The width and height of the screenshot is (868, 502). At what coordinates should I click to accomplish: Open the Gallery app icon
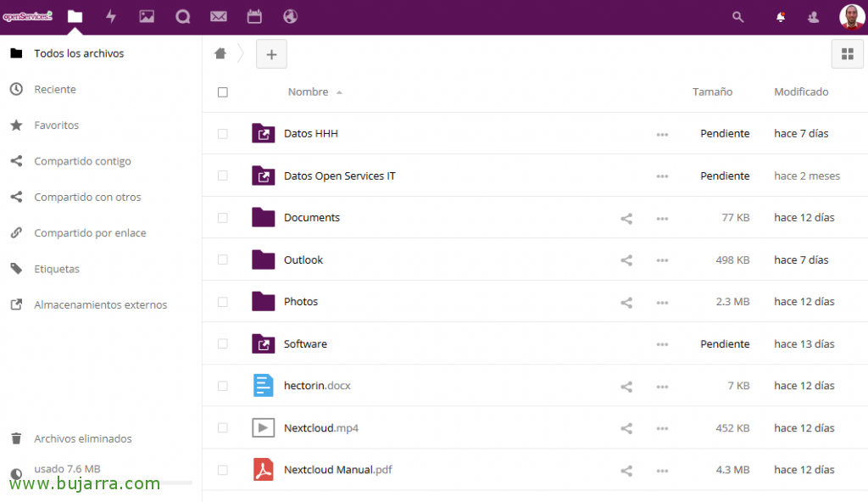coord(146,16)
